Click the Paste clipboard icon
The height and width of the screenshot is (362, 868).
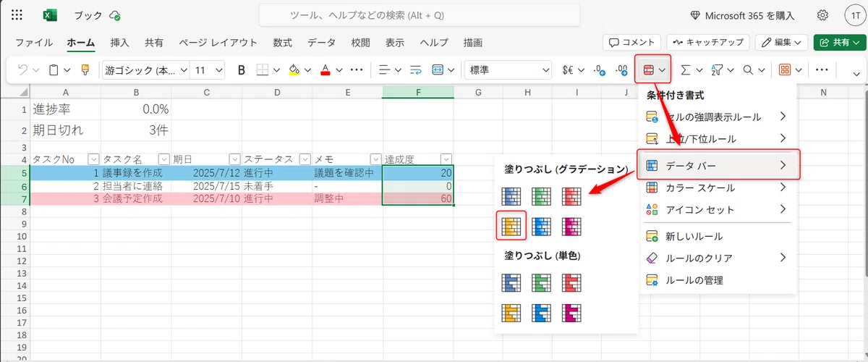coord(54,70)
